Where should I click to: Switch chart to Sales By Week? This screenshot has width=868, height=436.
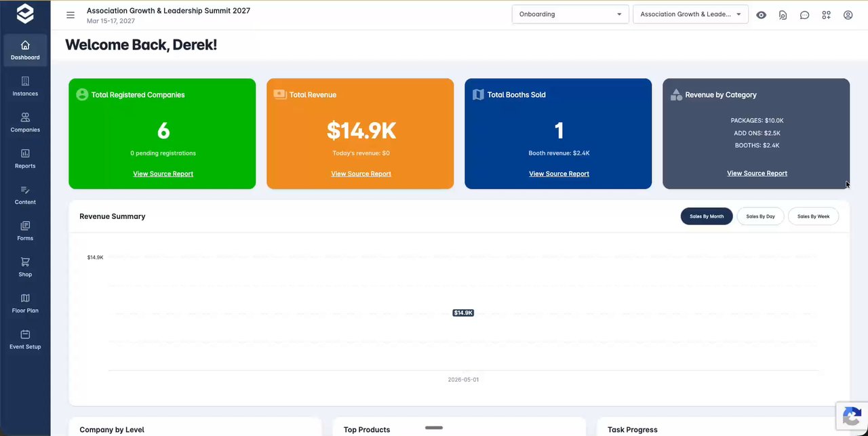(813, 216)
